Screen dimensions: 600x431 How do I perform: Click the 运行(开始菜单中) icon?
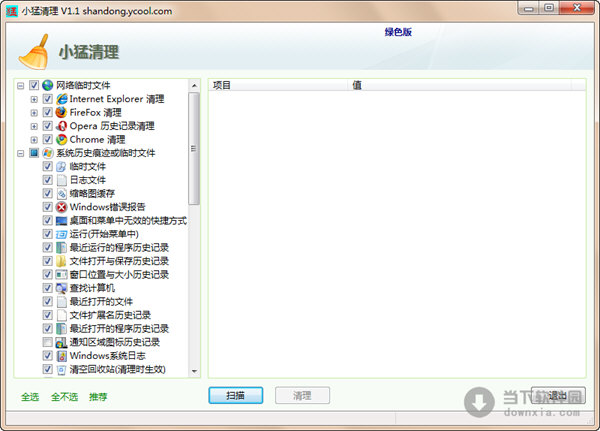click(x=61, y=234)
